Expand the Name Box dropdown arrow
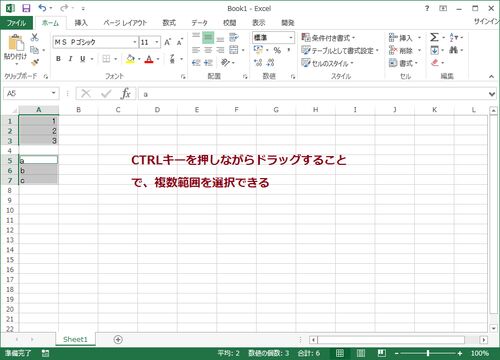This screenshot has height=360, width=500. click(54, 93)
